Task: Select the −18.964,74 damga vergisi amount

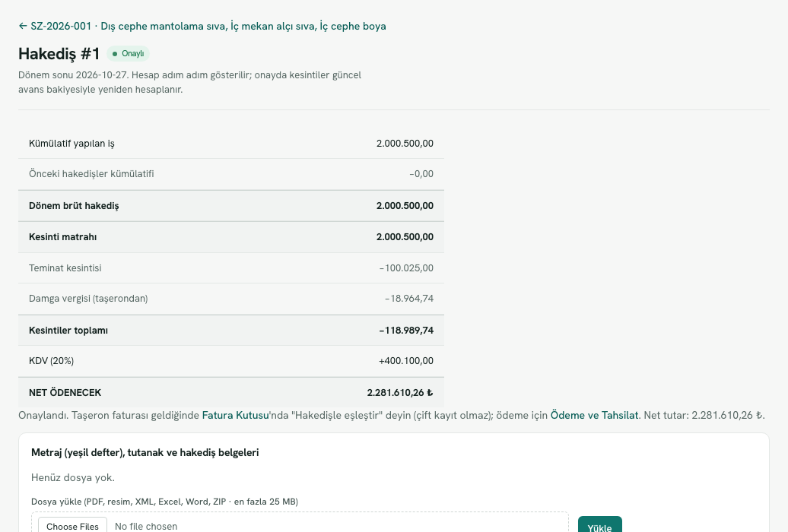Action: (409, 299)
